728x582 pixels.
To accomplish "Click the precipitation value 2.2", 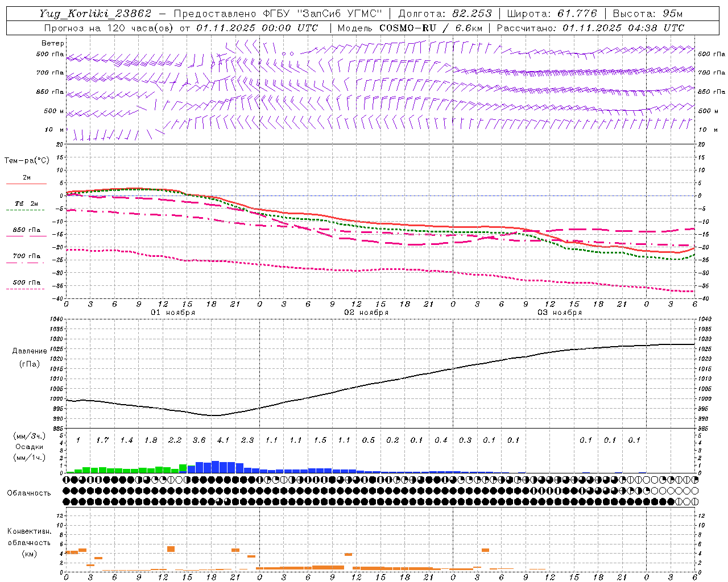I will (175, 440).
